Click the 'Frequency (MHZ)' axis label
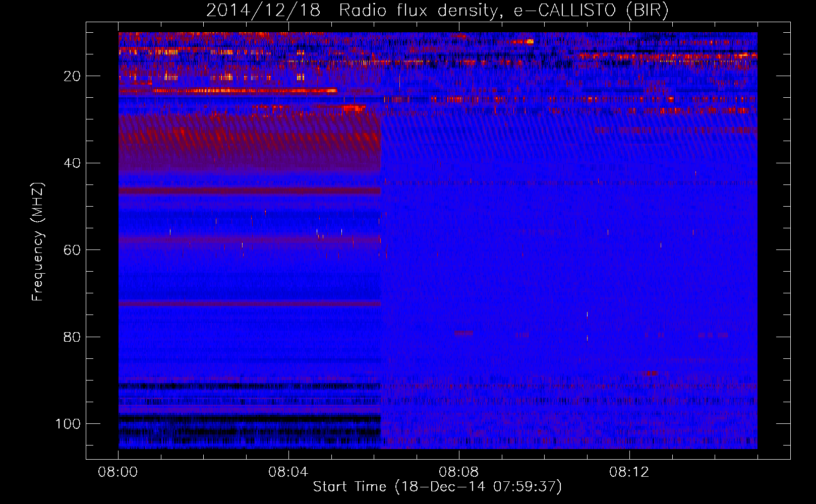Image resolution: width=816 pixels, height=504 pixels. tap(38, 241)
